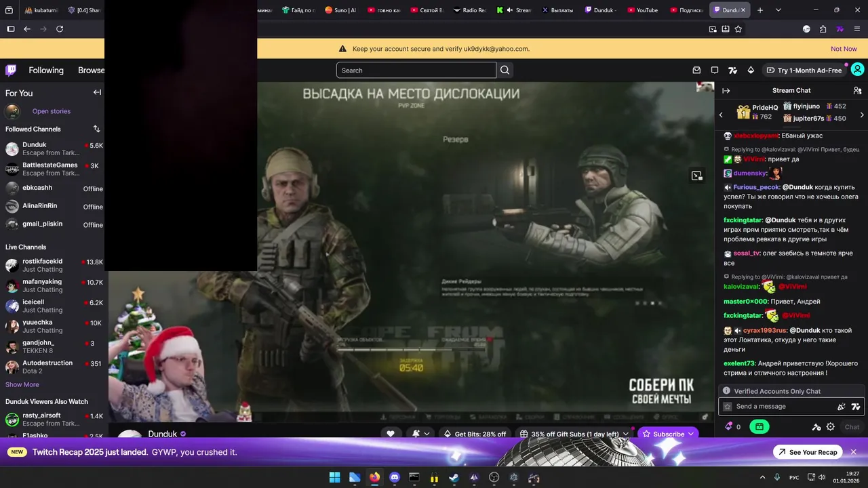This screenshot has width=868, height=488.
Task: Open the browser extensions puzzle icon
Action: pyautogui.click(x=823, y=29)
